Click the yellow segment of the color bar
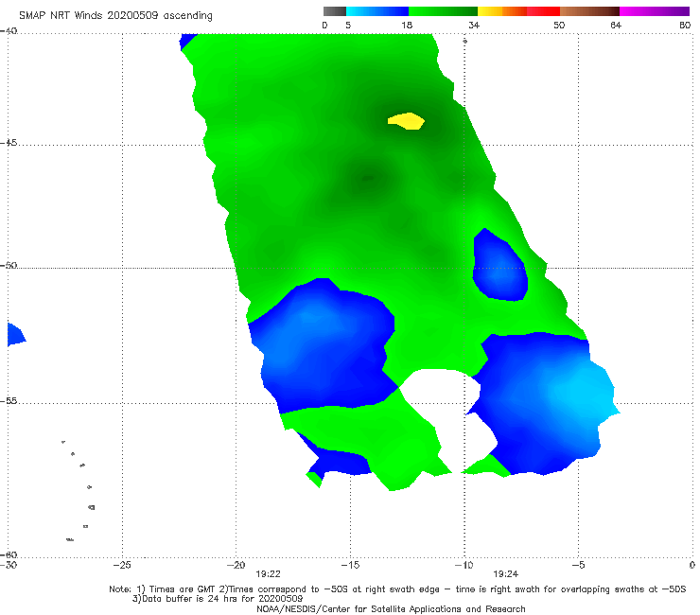This screenshot has height=615, width=700. click(490, 11)
